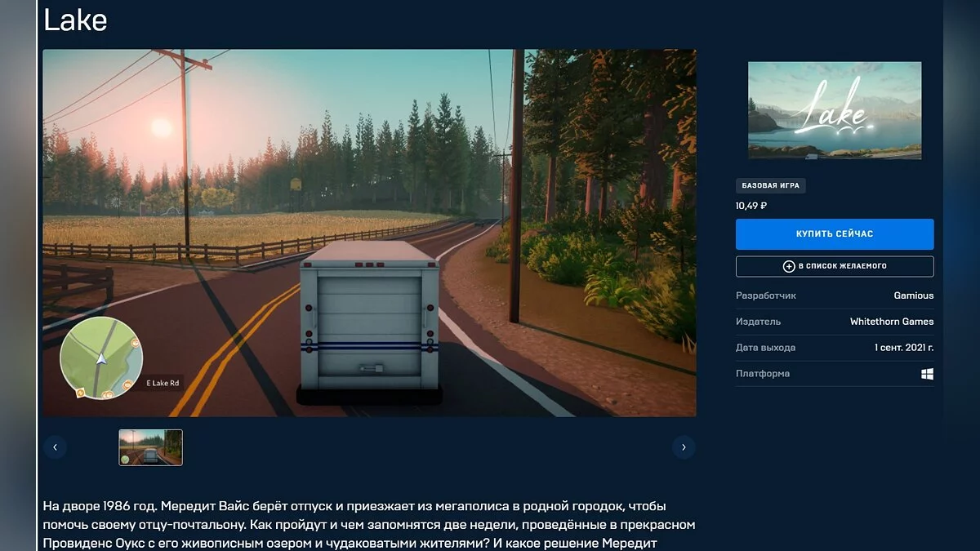
Task: Add the game to the wishlist
Action: click(x=835, y=266)
